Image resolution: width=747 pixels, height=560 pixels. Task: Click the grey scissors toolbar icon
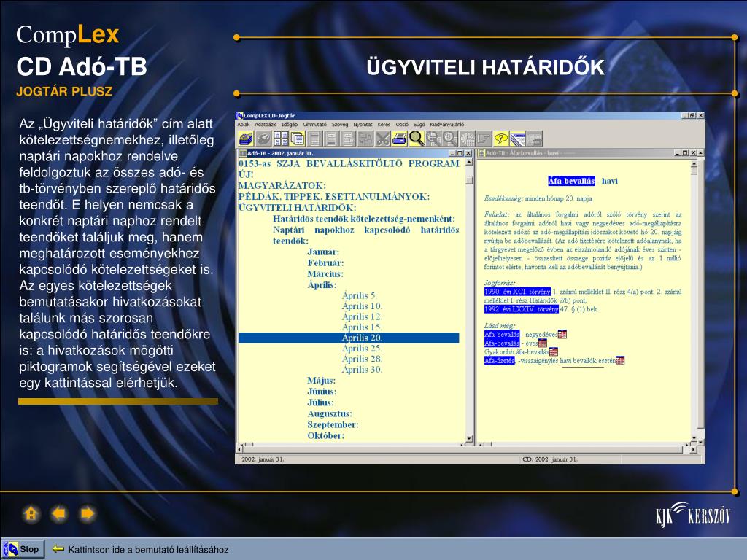click(382, 139)
